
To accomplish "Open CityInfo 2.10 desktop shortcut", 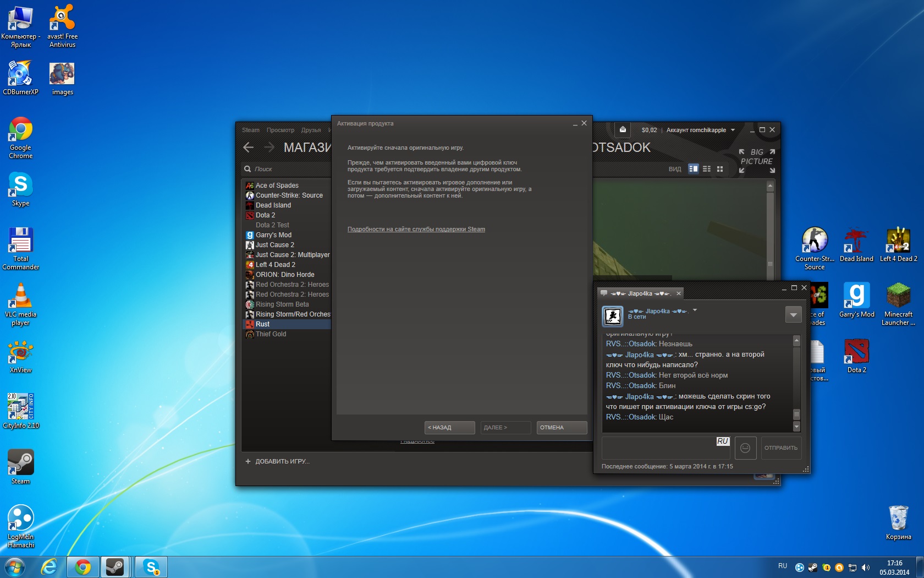I will pos(20,411).
